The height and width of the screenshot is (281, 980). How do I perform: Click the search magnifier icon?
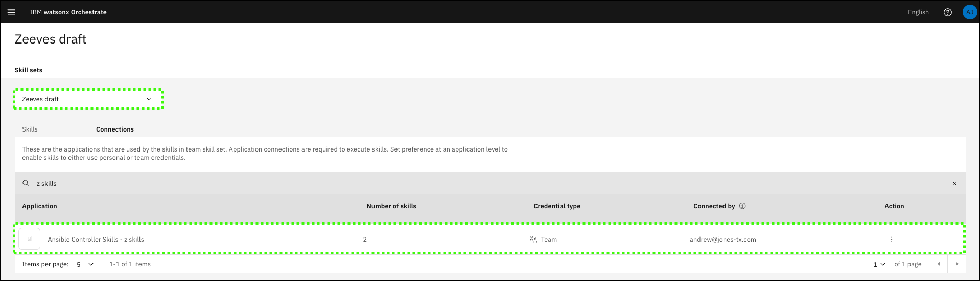(26, 183)
